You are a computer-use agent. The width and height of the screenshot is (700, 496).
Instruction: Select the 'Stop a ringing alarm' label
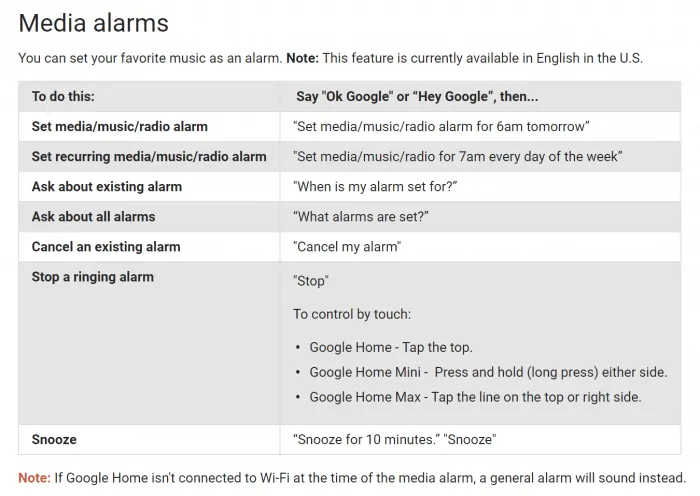tap(92, 277)
